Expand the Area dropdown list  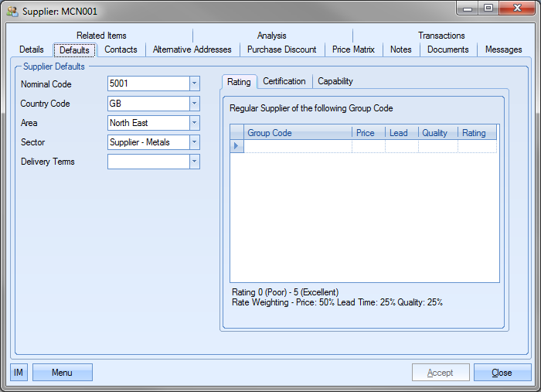coord(194,123)
